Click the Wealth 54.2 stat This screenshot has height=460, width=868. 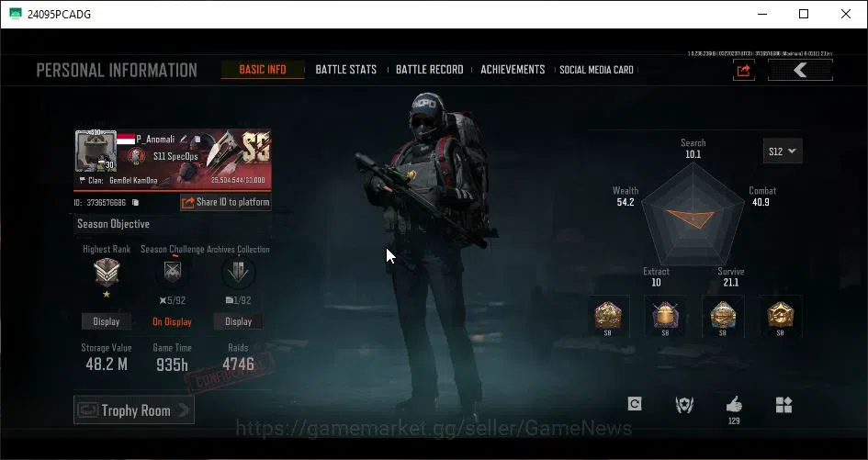(626, 196)
